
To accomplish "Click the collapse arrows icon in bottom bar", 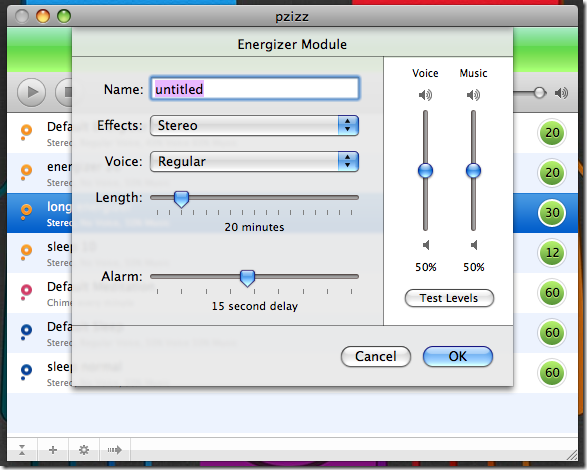I will (22, 450).
